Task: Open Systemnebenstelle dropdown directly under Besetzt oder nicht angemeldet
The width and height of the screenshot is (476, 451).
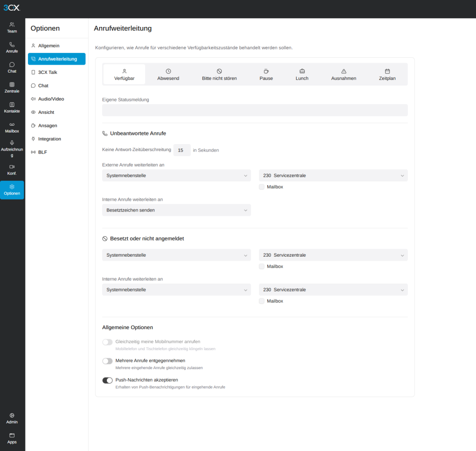Action: tap(176, 255)
